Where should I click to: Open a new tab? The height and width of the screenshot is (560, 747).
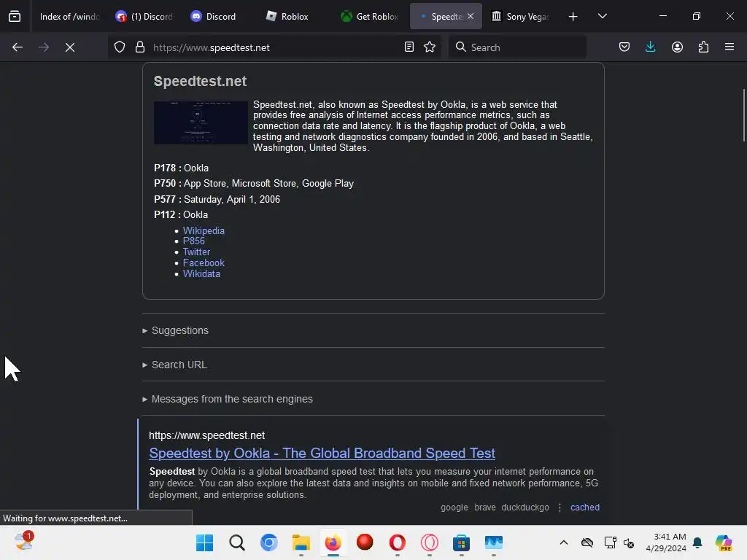[x=573, y=17]
